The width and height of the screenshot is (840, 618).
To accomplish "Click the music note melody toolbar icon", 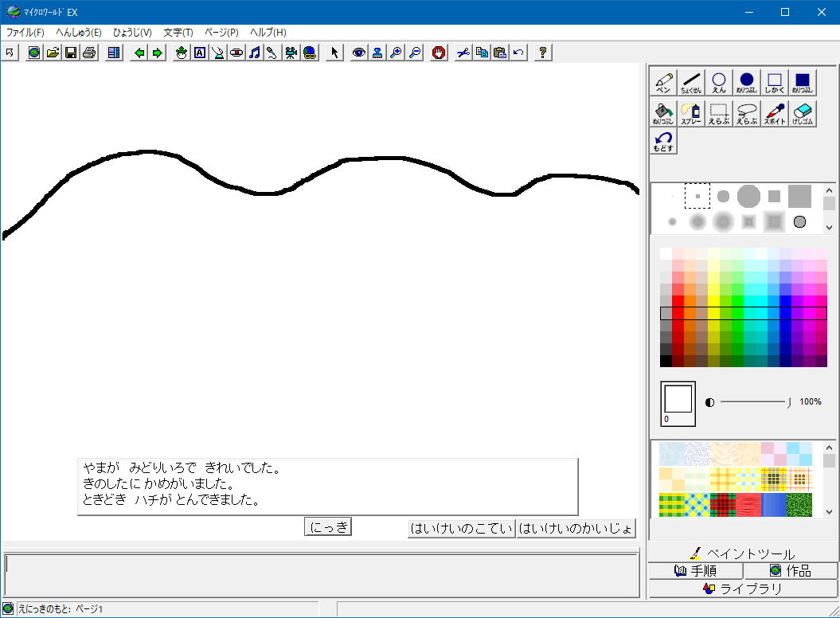I will point(255,53).
